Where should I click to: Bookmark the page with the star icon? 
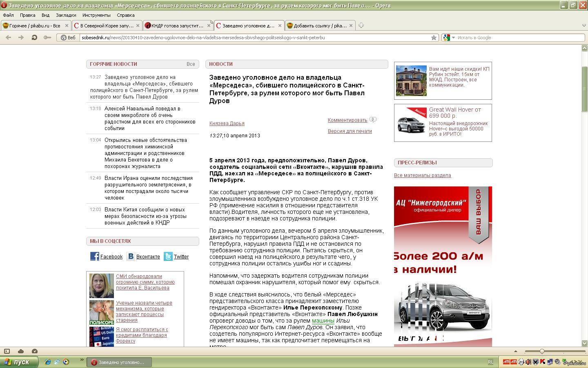point(434,38)
